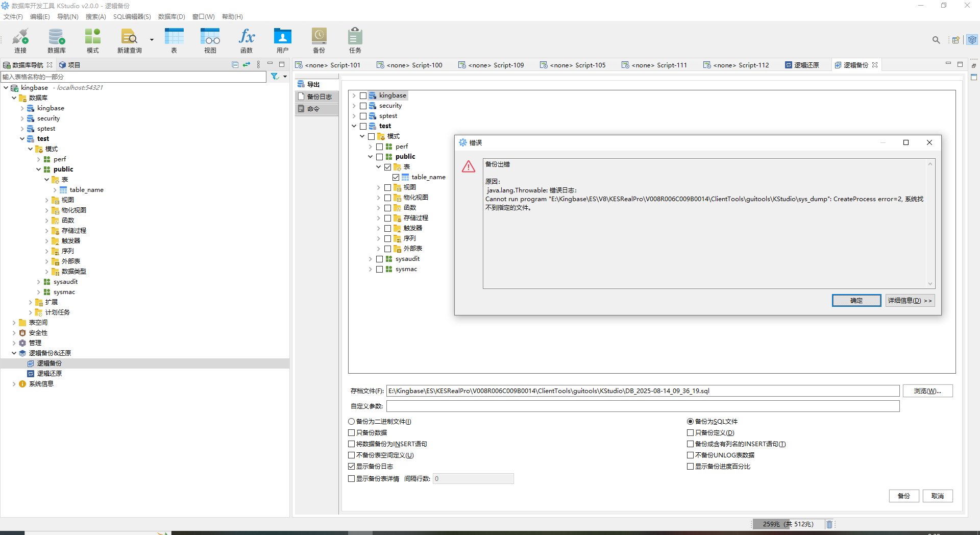
Task: Toggle the 显示备份日志 checkbox
Action: (x=352, y=467)
